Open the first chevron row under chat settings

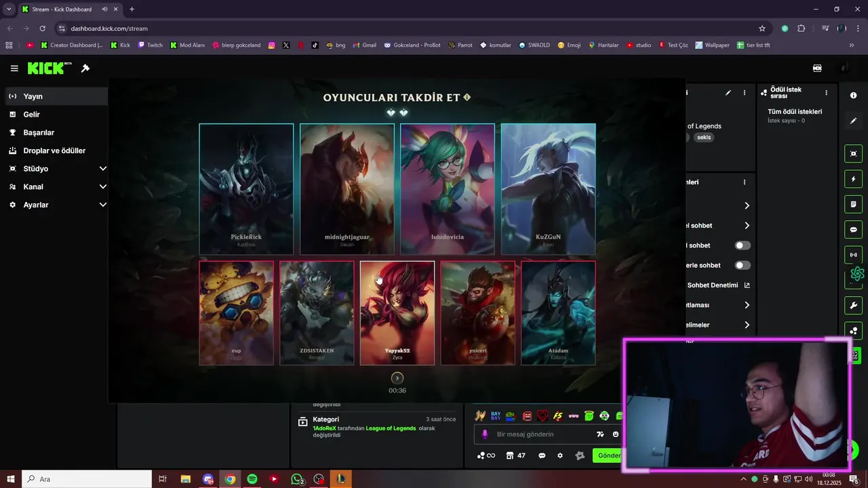click(x=747, y=205)
